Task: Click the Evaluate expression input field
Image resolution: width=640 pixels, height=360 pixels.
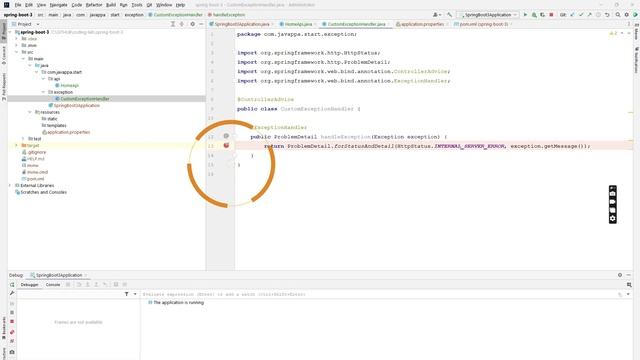Action: coord(380,294)
